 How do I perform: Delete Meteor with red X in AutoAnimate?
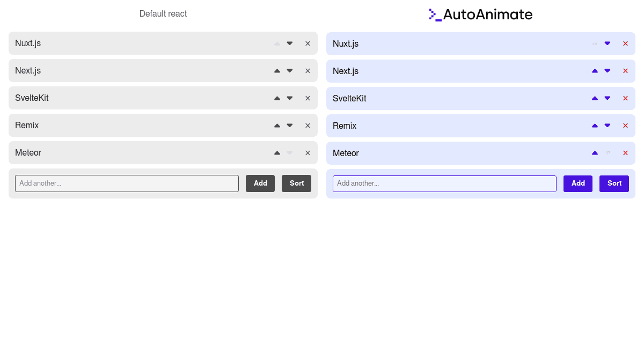625,153
